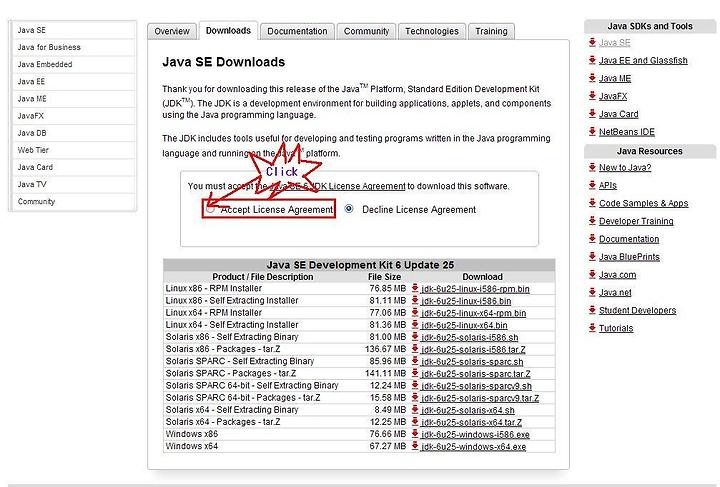Screen dimensions: 720x487
Task: Download jdk-6u25-solaris-i586.tar.Z file link
Action: click(x=473, y=349)
